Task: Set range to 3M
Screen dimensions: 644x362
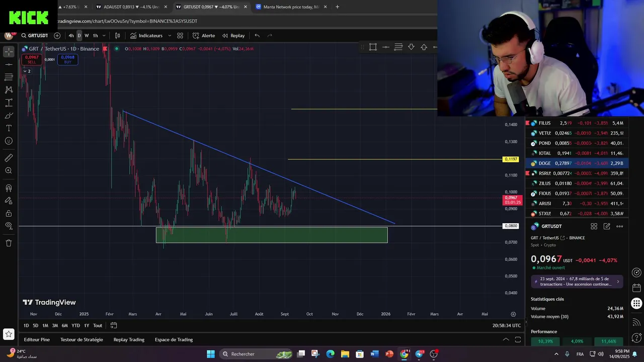Action: [x=55, y=326]
